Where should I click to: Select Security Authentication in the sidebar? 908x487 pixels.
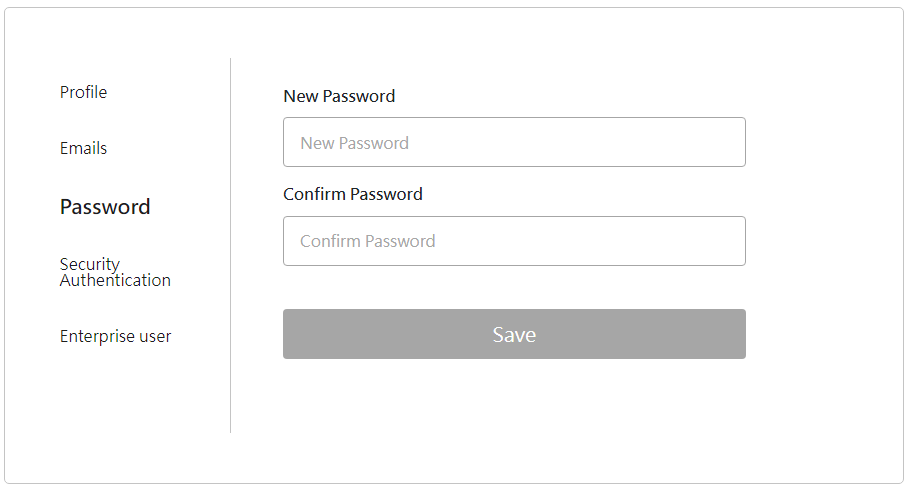point(115,272)
